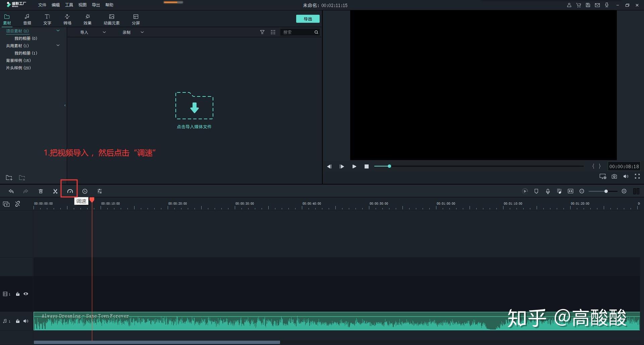Open the 视图 menu
The height and width of the screenshot is (345, 644).
(83, 5)
